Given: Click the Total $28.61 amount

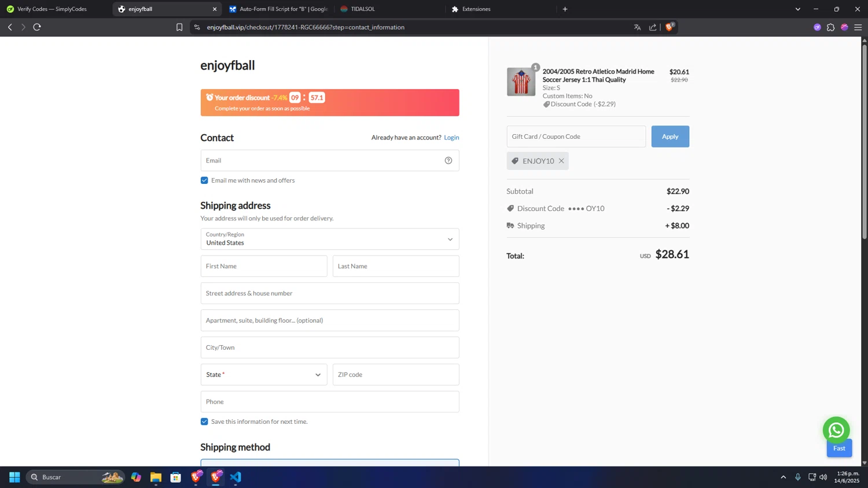Looking at the screenshot, I should 672,254.
